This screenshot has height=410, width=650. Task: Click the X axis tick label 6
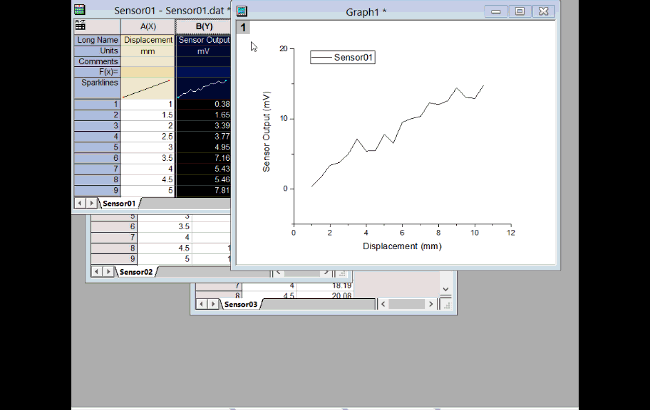[x=402, y=233]
